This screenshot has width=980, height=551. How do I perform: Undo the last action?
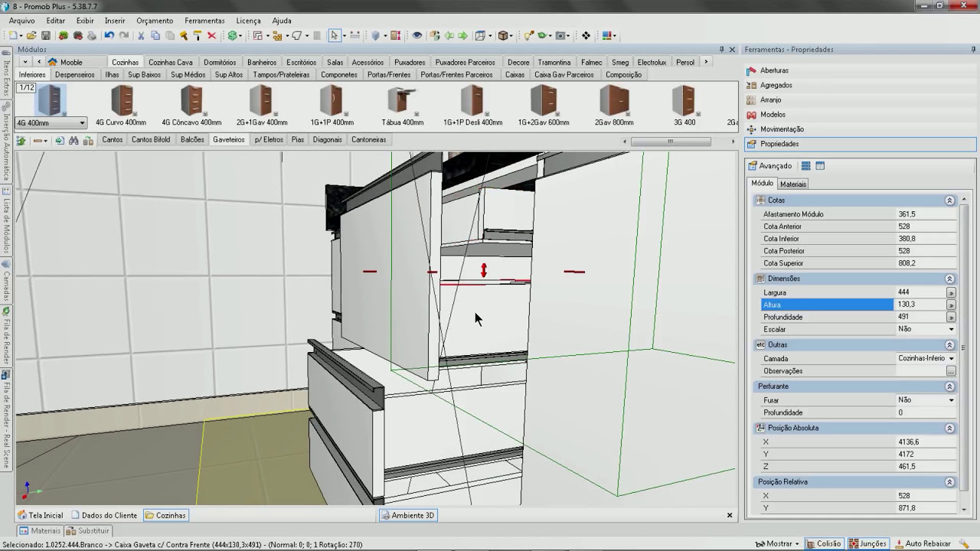[x=109, y=35]
